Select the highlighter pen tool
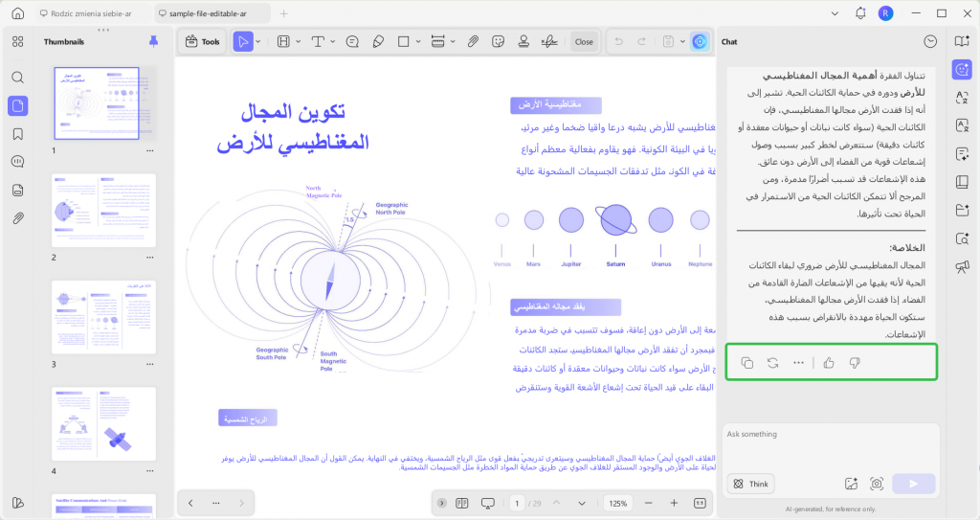Viewport: 980px width, 520px height. tap(378, 42)
